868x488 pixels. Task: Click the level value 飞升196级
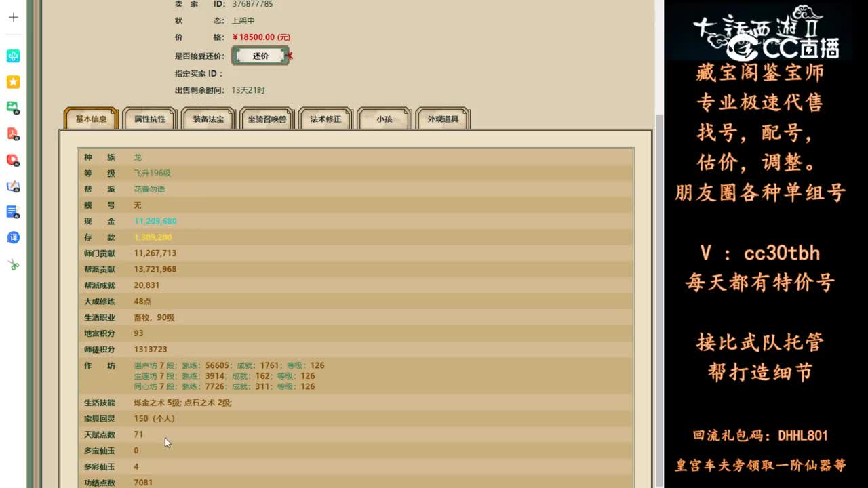pyautogui.click(x=152, y=174)
